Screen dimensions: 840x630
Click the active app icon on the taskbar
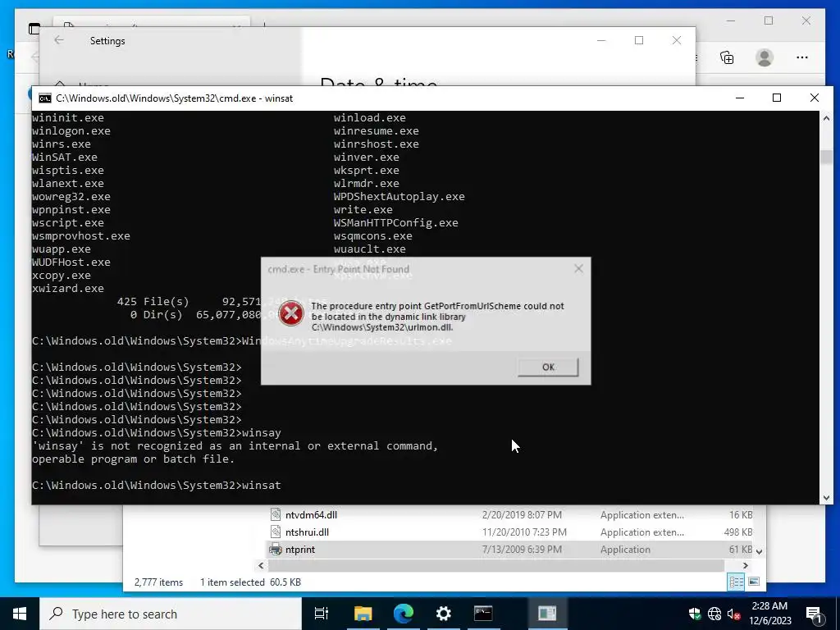(x=547, y=614)
